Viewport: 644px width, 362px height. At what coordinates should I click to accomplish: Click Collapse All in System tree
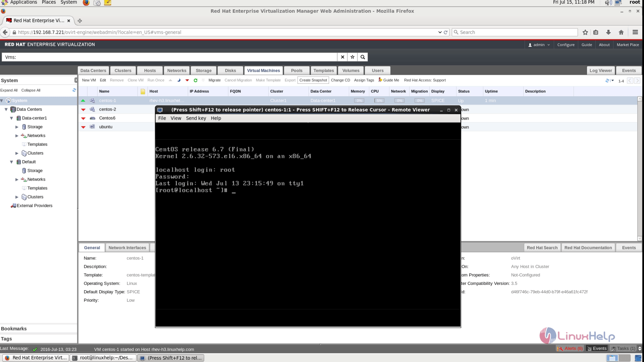(x=31, y=90)
